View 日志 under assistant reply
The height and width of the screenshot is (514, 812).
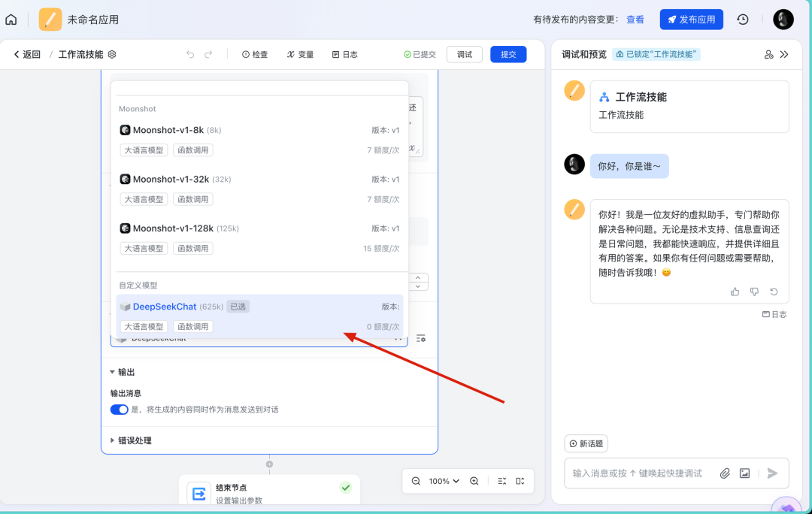pyautogui.click(x=774, y=314)
